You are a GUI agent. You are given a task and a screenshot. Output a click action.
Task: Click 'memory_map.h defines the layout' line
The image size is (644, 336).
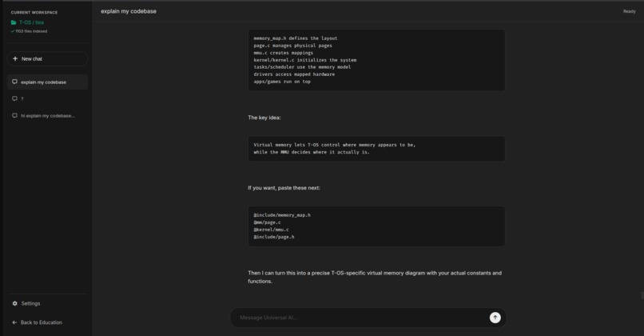pyautogui.click(x=296, y=38)
